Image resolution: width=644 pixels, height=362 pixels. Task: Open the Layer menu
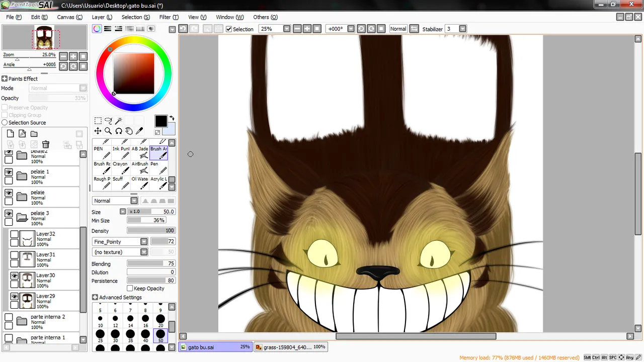102,17
